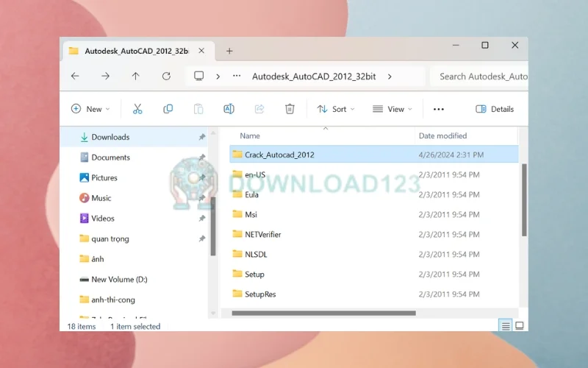The width and height of the screenshot is (588, 368).
Task: Switch to large thumbnails view icon
Action: click(520, 325)
